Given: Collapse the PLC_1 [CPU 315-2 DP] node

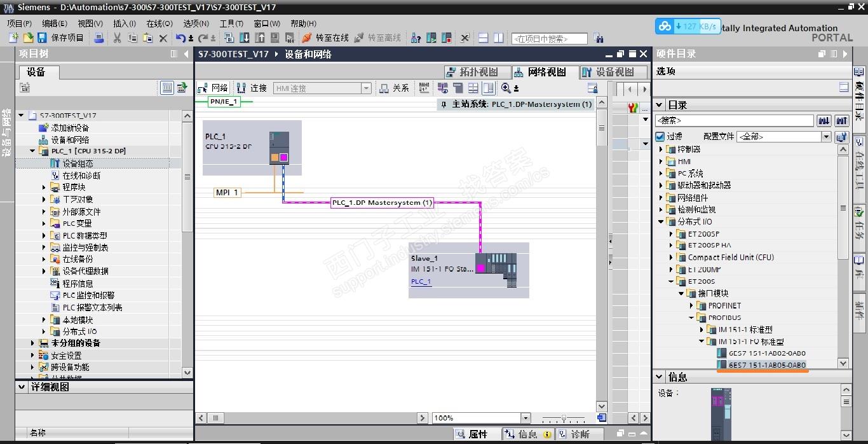Looking at the screenshot, I should point(33,151).
